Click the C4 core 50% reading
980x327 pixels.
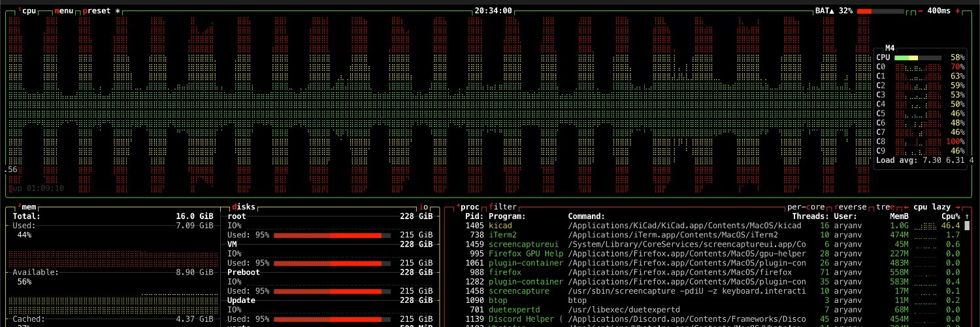coord(957,104)
